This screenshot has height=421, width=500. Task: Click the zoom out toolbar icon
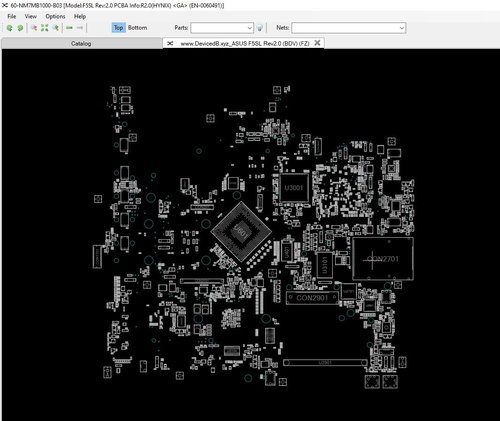[x=56, y=28]
